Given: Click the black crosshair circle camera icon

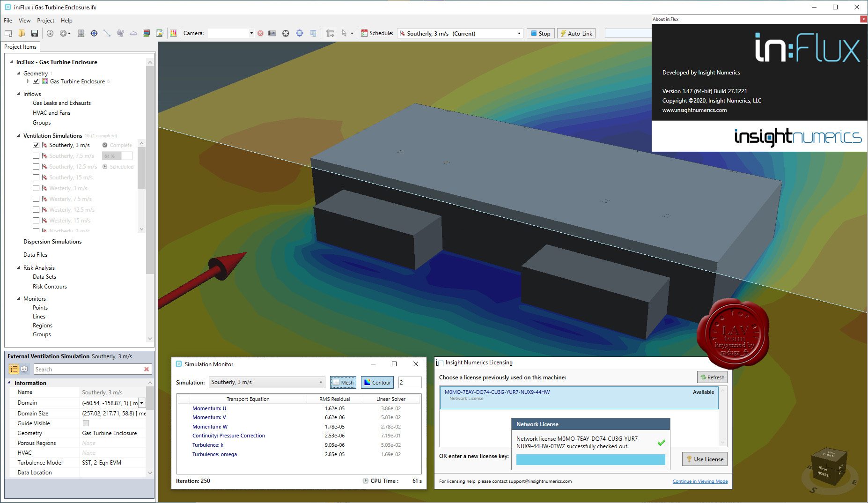Looking at the screenshot, I should [x=286, y=33].
